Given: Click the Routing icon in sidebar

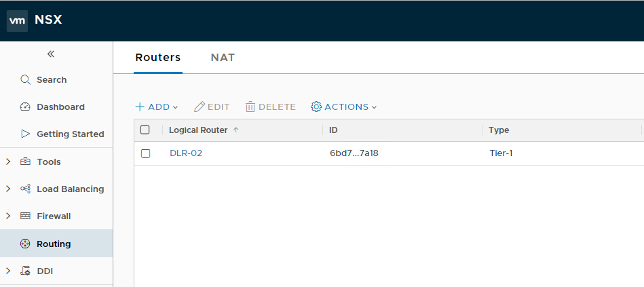Looking at the screenshot, I should point(26,244).
